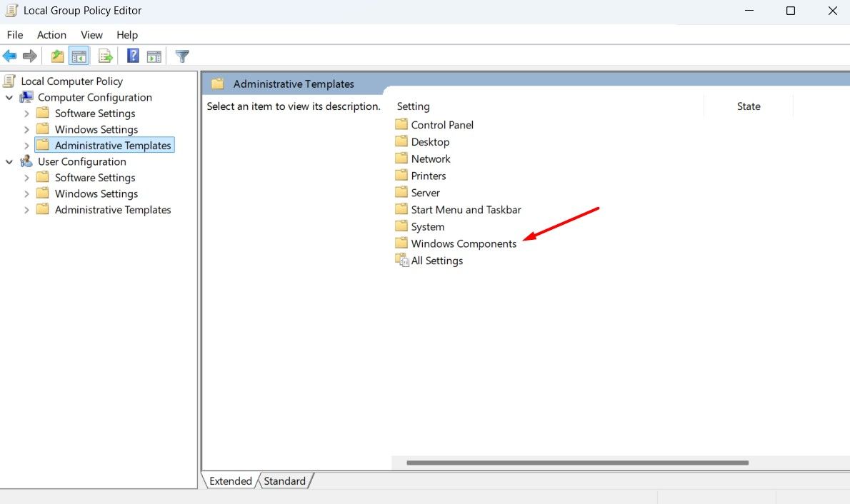Open the Help toolbar icon
Screen dimensions: 850x504
click(133, 56)
